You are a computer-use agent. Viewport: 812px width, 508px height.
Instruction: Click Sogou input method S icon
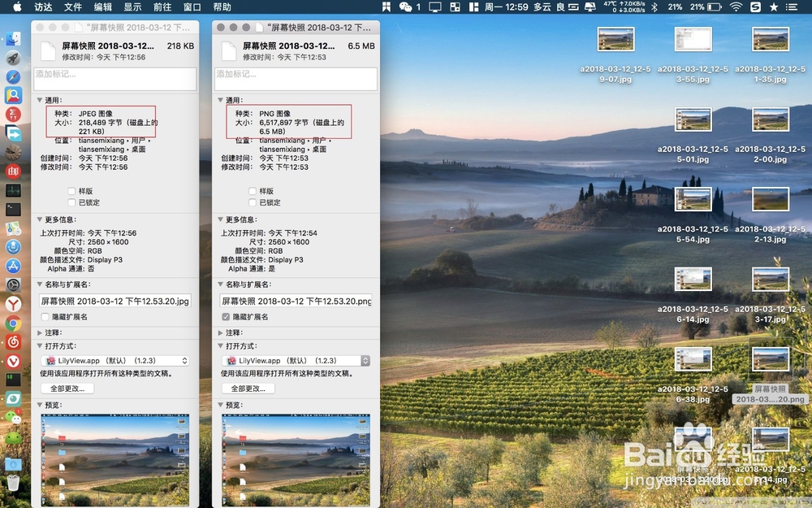pos(755,7)
